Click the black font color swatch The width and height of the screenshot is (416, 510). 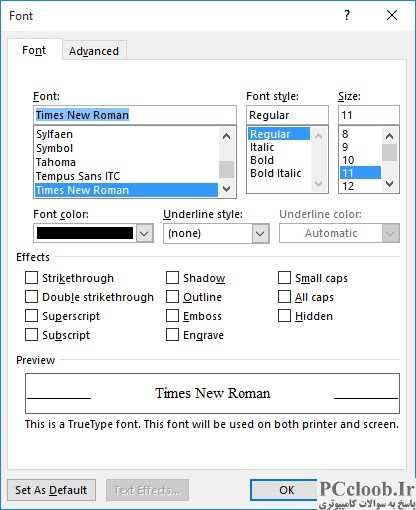[x=85, y=233]
